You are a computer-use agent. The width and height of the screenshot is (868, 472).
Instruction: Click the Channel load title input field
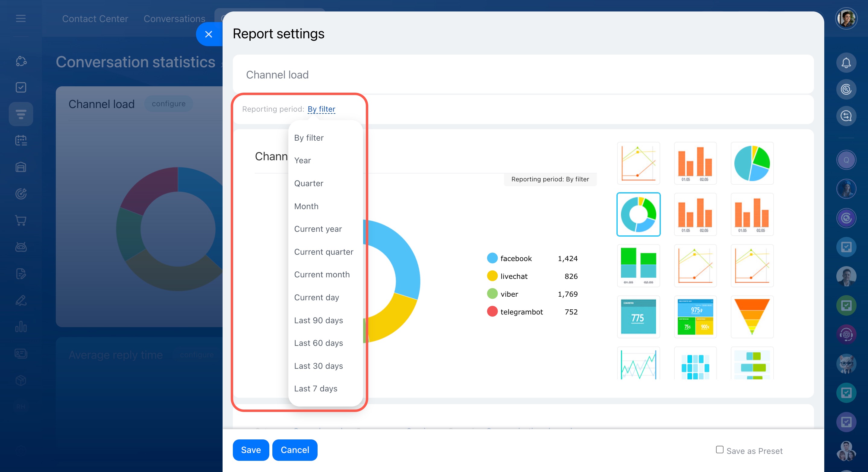(523, 75)
